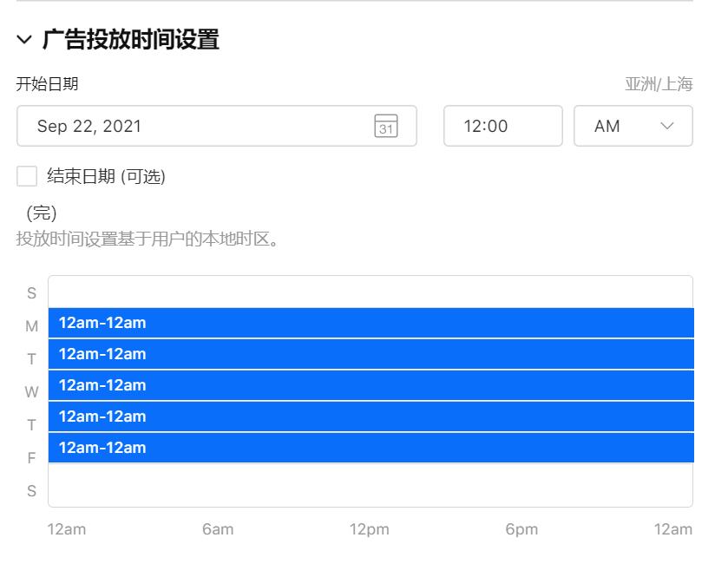
Task: Select Friday's highlighted schedule bar
Action: [x=371, y=448]
